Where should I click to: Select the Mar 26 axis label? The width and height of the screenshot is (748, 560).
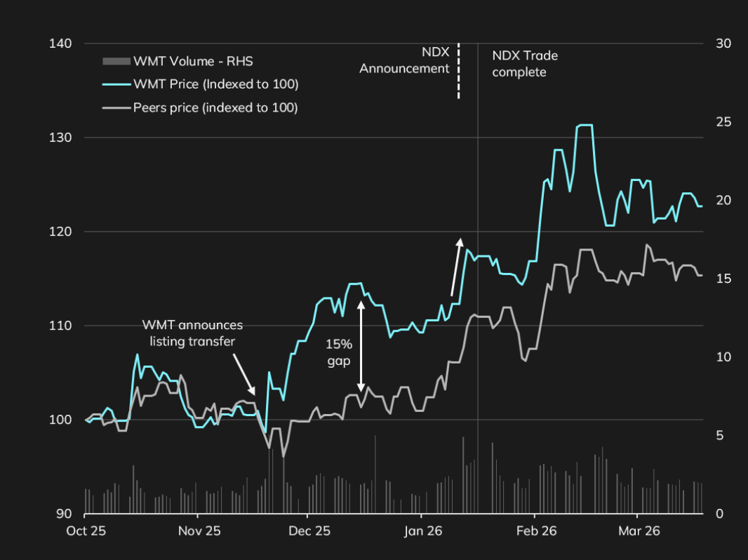[638, 531]
